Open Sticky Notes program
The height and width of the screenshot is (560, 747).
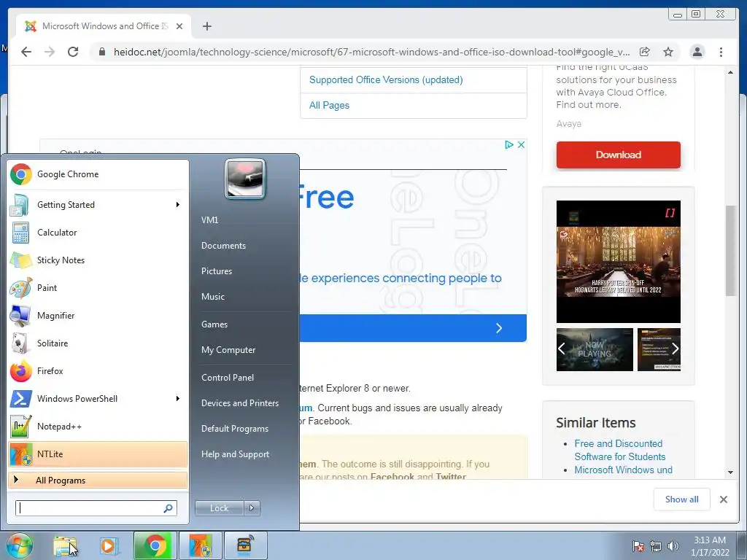coord(98,260)
